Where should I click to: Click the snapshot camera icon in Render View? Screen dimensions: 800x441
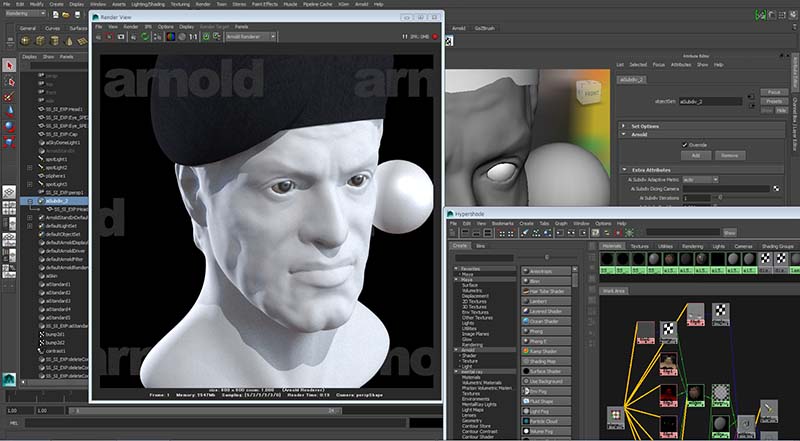pos(121,37)
